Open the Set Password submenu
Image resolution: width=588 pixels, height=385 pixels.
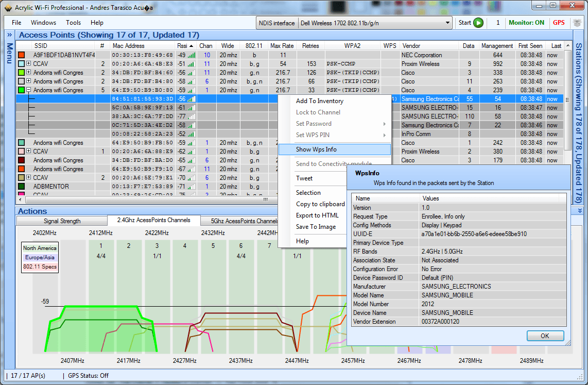(335, 124)
